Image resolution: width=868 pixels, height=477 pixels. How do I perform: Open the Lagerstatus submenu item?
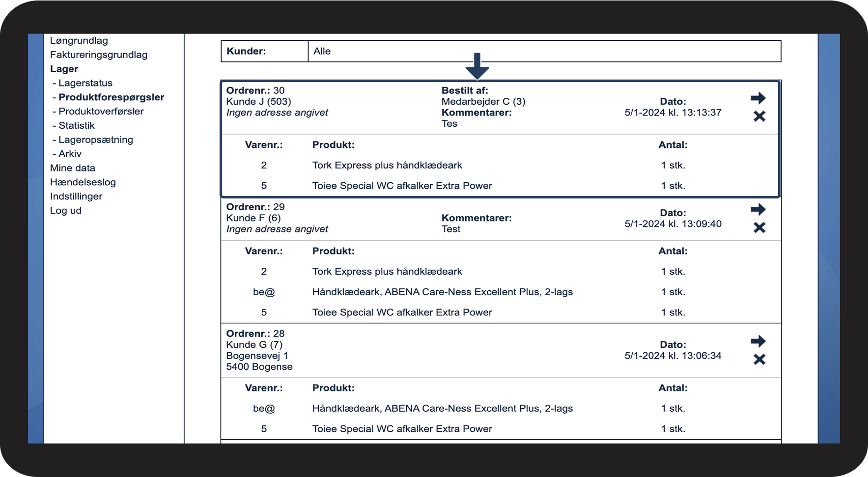[x=85, y=84]
